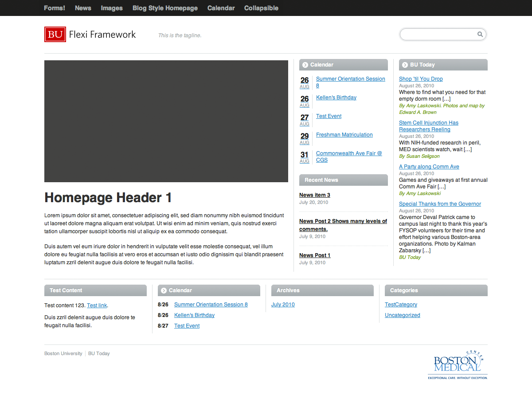Open Summer Orientation Session 8 in footer calendar
532x399 pixels.
tap(211, 305)
